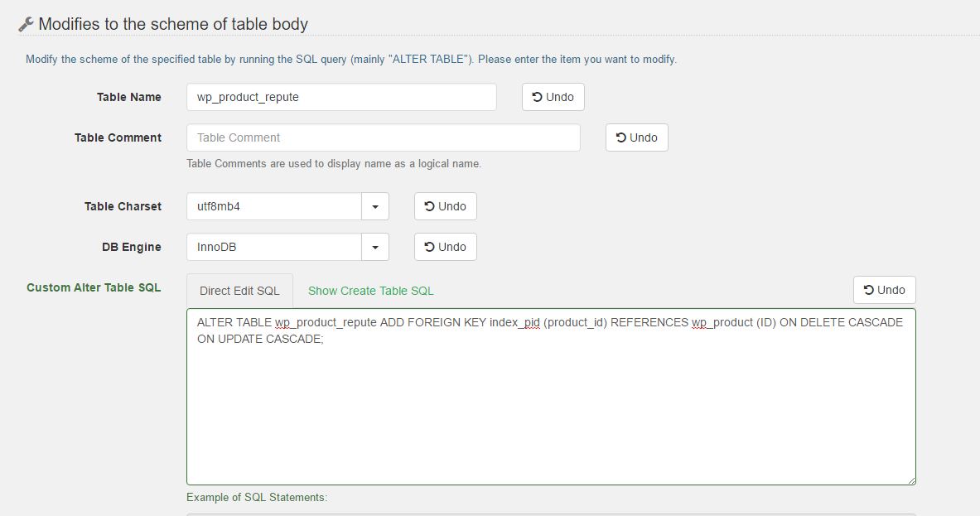Click the Table Name label
The image size is (980, 516).
(128, 97)
